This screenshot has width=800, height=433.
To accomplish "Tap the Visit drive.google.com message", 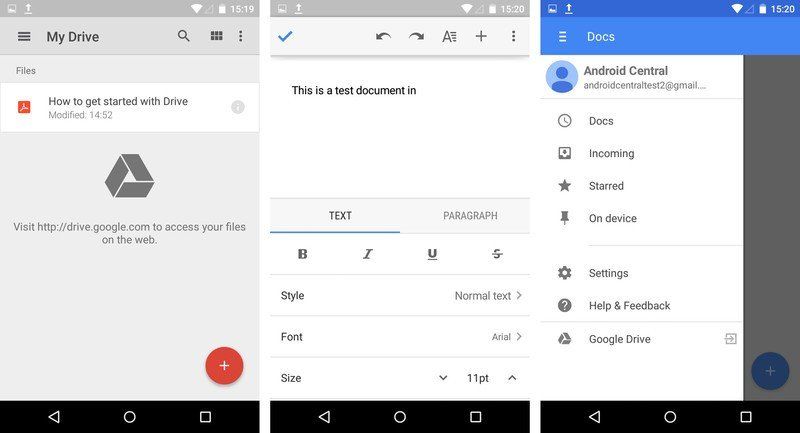I will [x=130, y=233].
